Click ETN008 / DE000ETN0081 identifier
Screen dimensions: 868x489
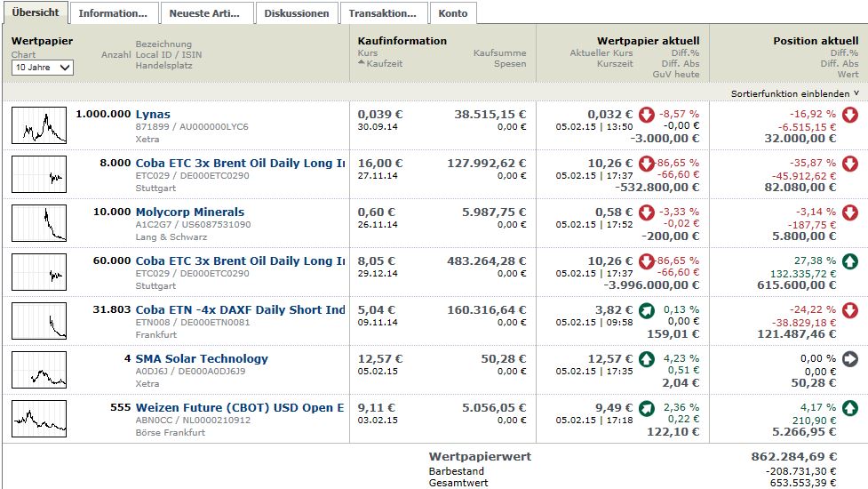pyautogui.click(x=193, y=323)
